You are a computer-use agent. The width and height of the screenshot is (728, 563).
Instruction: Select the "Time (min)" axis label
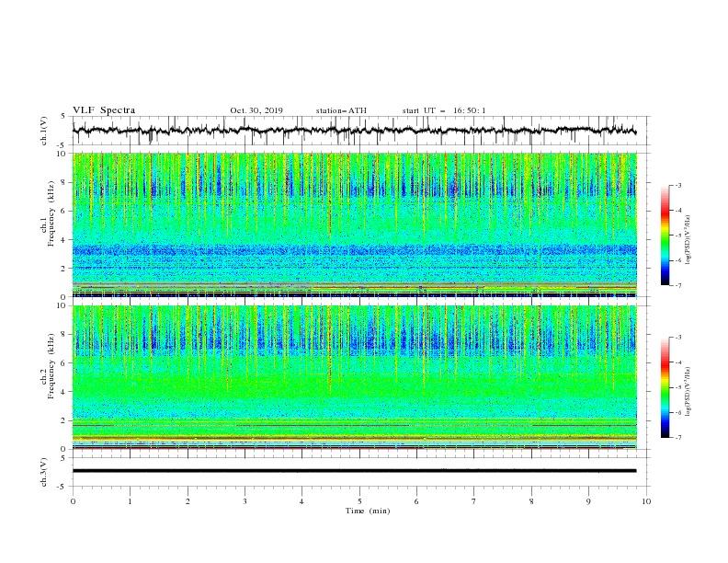coord(368,511)
